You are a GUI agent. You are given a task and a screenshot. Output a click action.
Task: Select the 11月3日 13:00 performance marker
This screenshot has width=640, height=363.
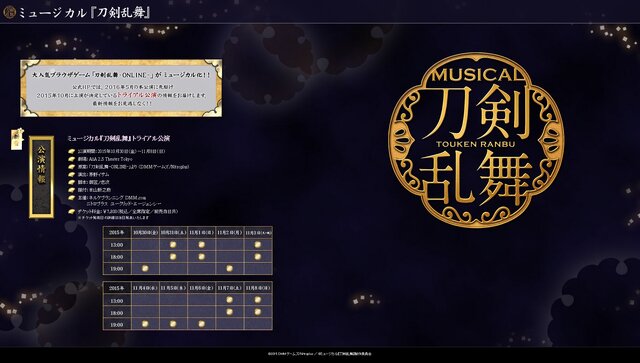[x=258, y=245]
